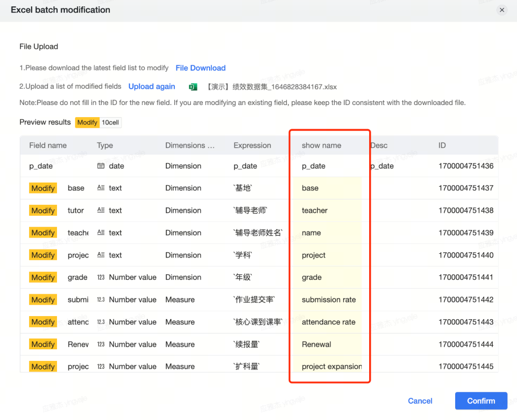The height and width of the screenshot is (420, 517).
Task: Select show name cell 'submission rate'
Action: [328, 300]
